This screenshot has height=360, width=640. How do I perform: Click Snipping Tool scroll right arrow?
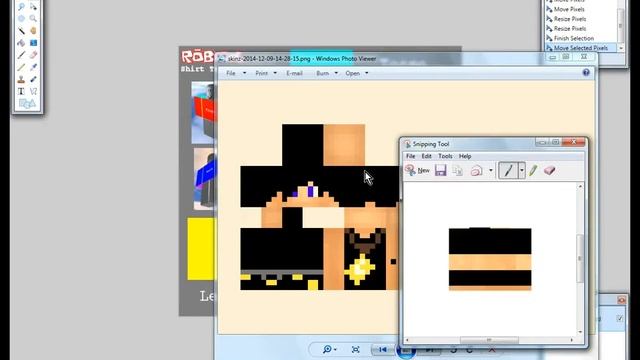point(572,340)
